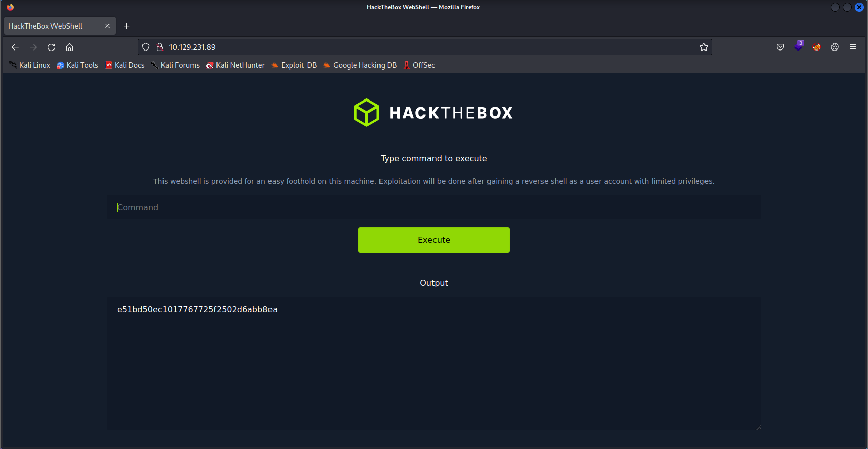Open the Kali NetHunter bookmark
868x449 pixels.
(235, 65)
